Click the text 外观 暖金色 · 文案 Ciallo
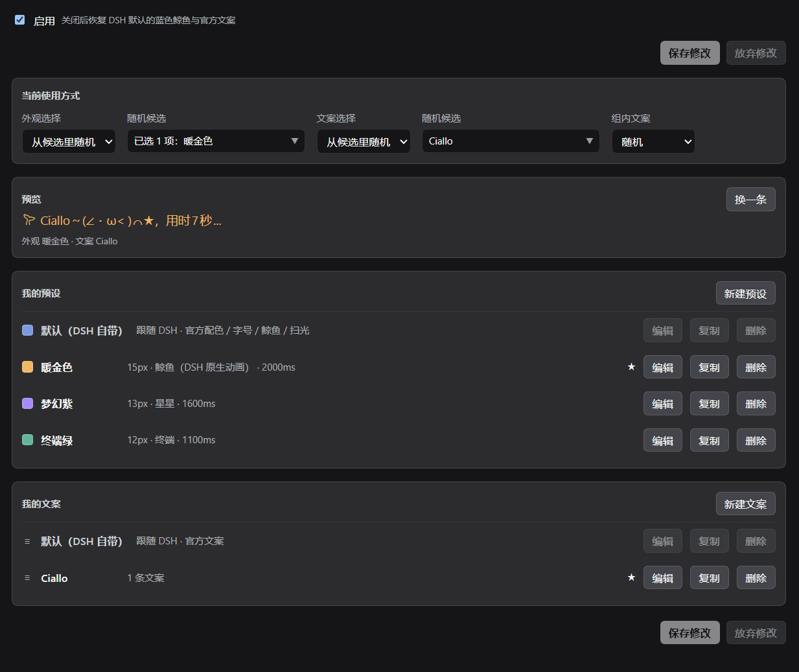 click(69, 241)
